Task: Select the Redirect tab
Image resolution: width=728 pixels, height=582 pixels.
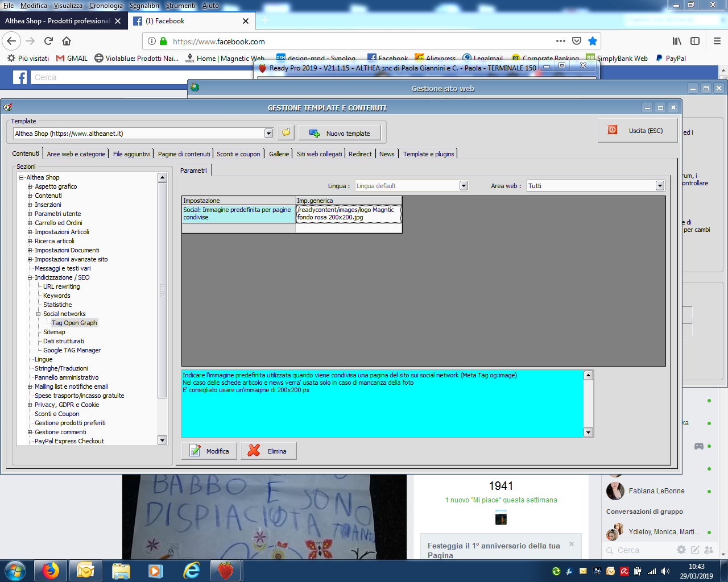Action: click(x=360, y=154)
